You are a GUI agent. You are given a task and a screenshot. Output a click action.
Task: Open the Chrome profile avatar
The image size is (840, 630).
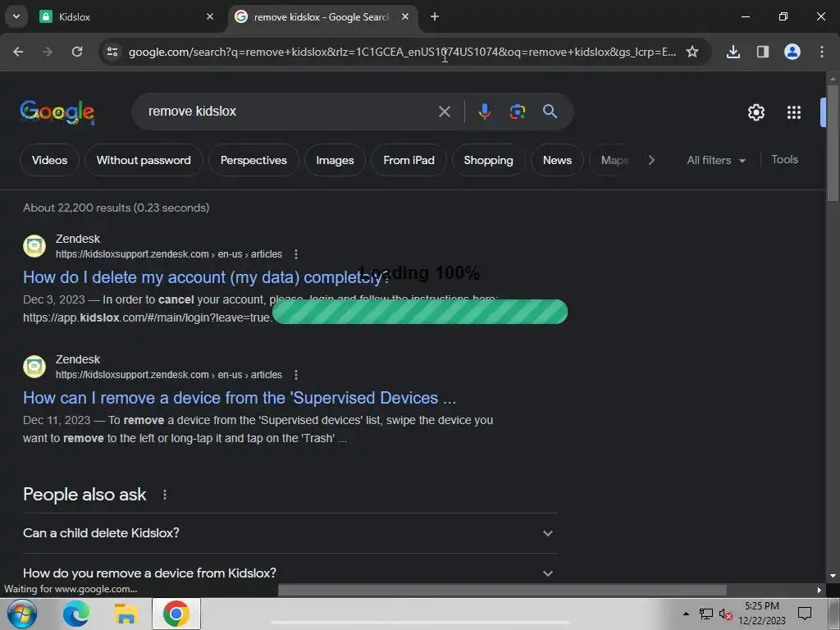792,52
